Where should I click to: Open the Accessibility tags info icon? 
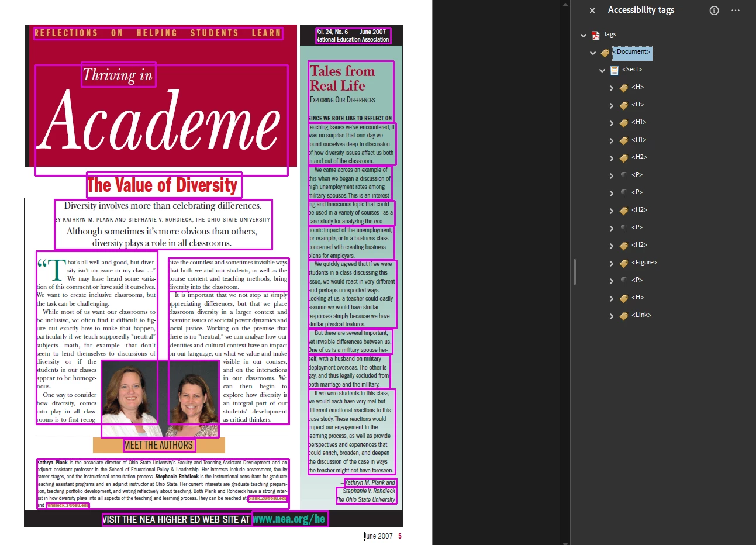click(714, 11)
